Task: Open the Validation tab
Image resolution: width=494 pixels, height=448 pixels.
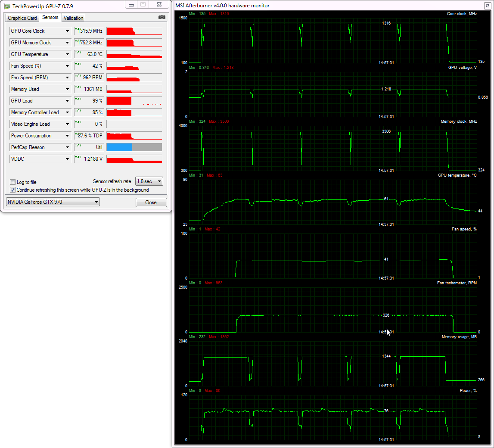Action: 73,18
